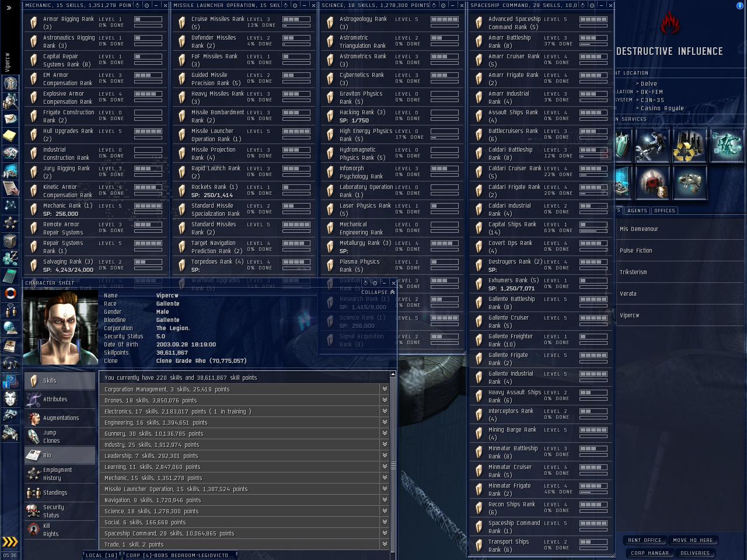Click the headphones jukebox icon in sidebar

tap(11, 363)
